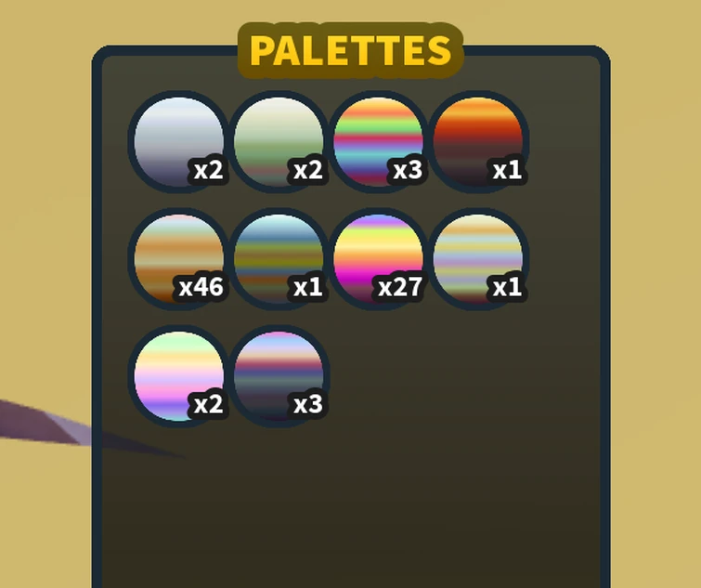Click the x3 badge on the dusky navy palette
The width and height of the screenshot is (701, 588).
308,404
